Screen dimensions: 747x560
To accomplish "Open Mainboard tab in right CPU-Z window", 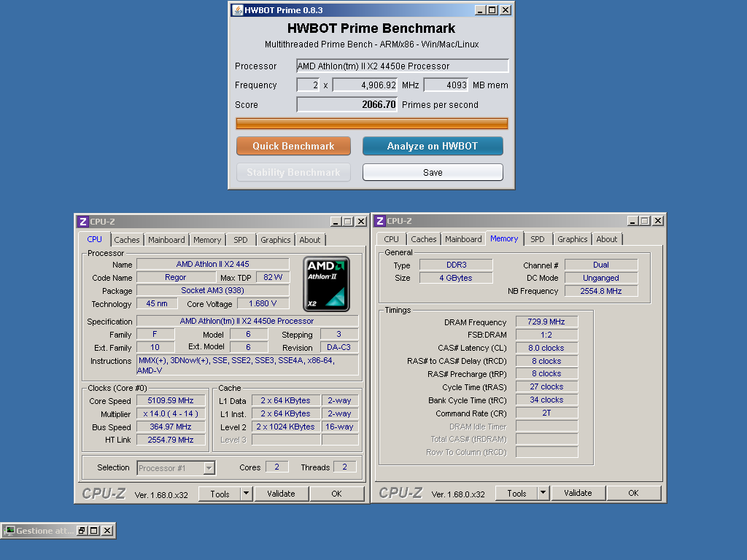I will click(x=463, y=239).
